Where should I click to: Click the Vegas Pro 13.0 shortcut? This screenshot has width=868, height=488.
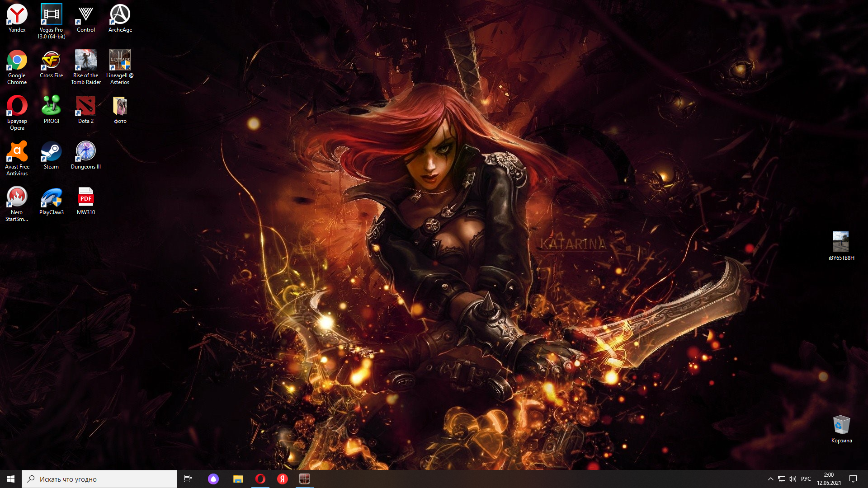point(51,21)
